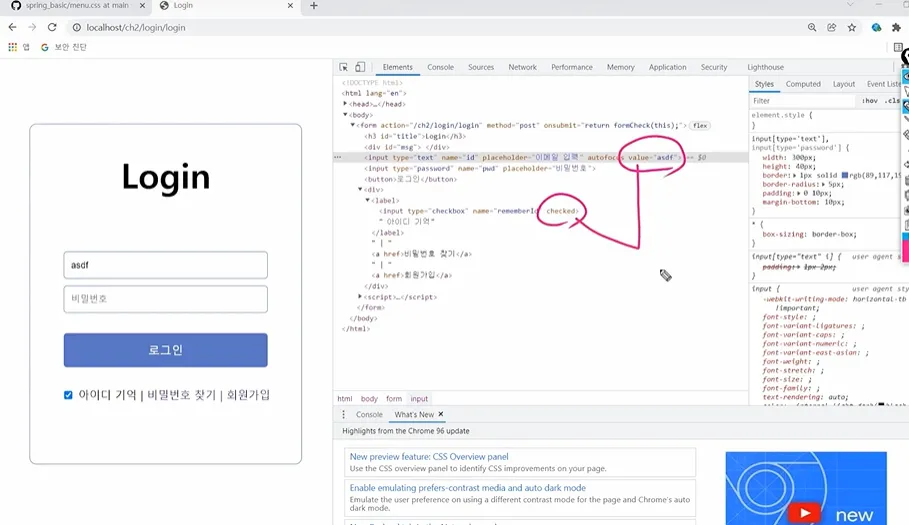Click the share page icon
Viewport: 909px width, 525px height.
click(x=832, y=27)
